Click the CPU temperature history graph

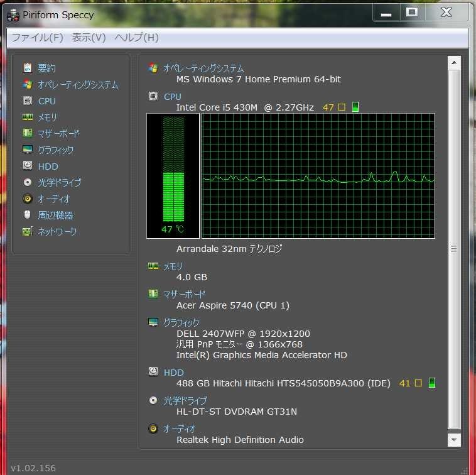318,175
